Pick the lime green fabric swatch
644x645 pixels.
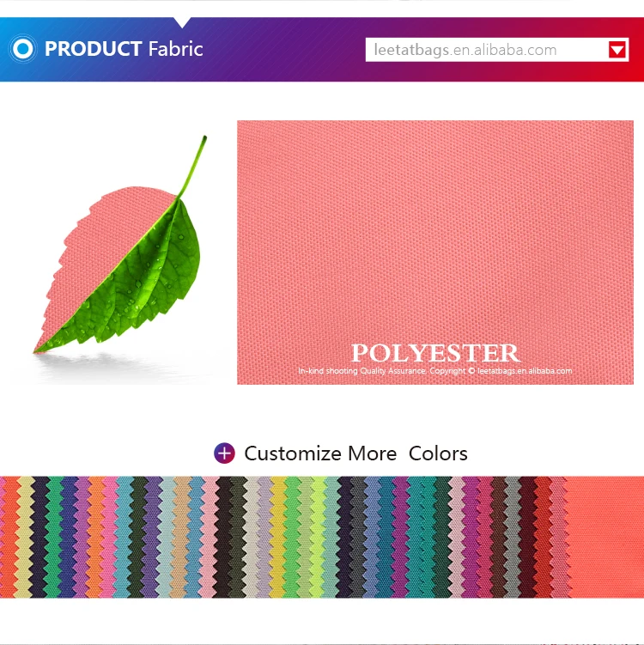pos(318,537)
